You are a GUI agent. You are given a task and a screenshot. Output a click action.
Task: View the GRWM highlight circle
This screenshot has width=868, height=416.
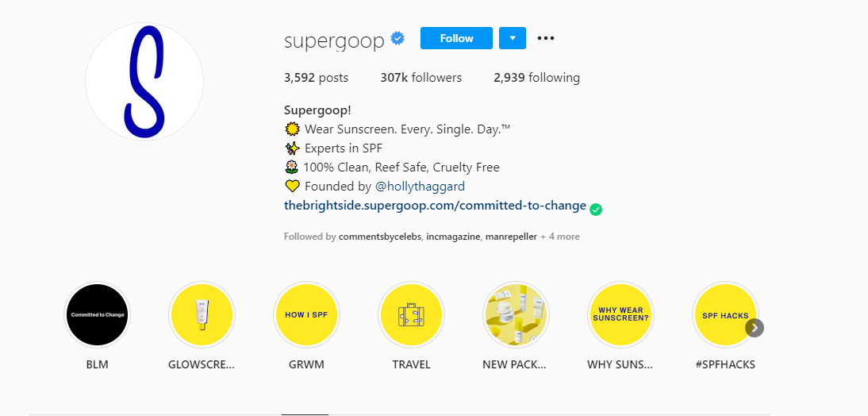(305, 315)
